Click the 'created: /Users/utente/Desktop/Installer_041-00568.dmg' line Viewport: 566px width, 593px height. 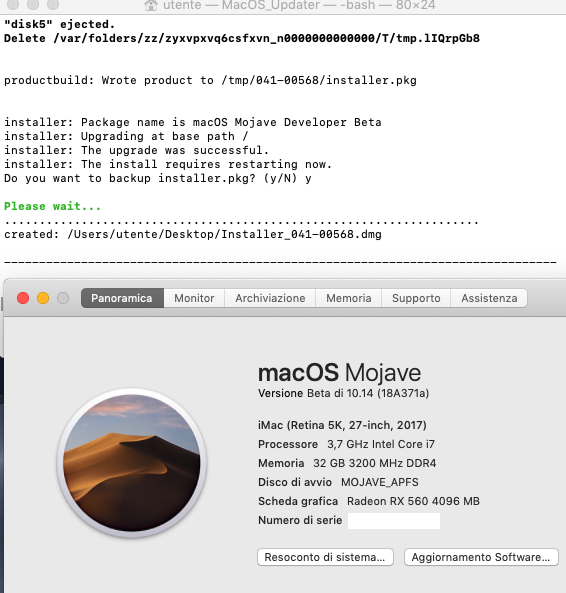193,234
